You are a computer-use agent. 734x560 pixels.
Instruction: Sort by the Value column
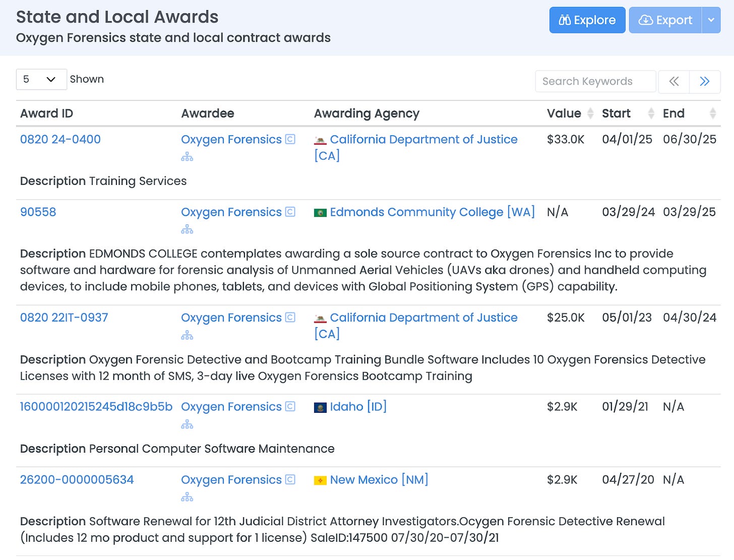(x=570, y=113)
